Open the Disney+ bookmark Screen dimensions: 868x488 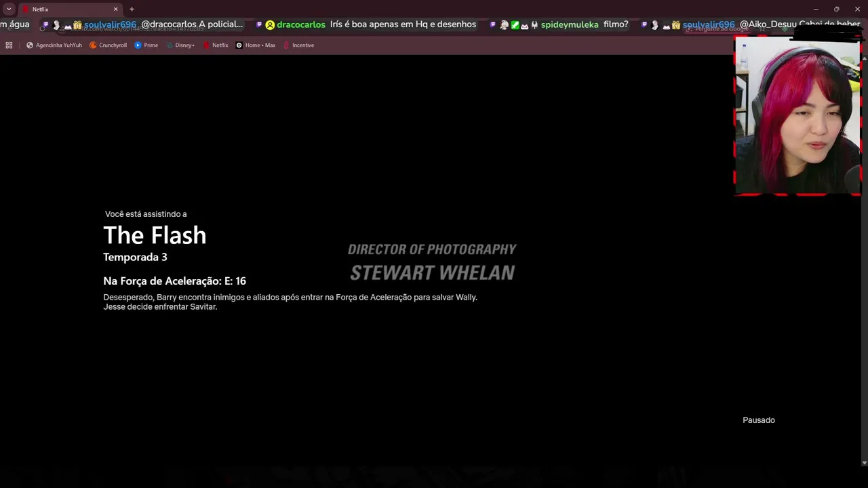(180, 45)
